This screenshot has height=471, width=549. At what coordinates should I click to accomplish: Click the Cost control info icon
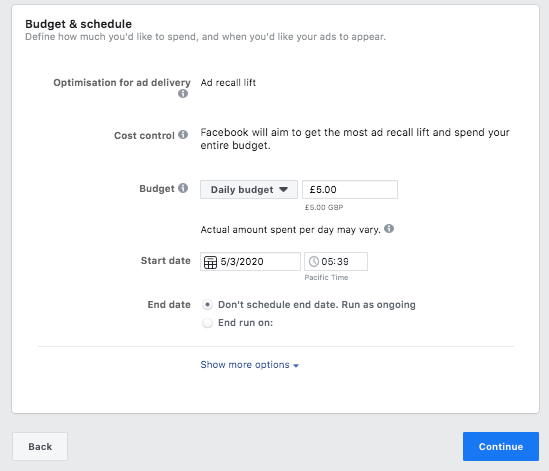183,134
